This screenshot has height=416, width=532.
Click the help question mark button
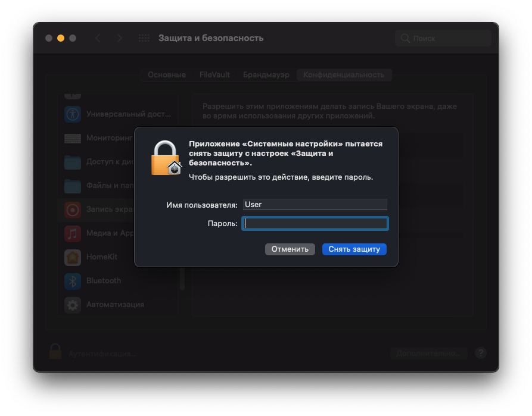480,354
